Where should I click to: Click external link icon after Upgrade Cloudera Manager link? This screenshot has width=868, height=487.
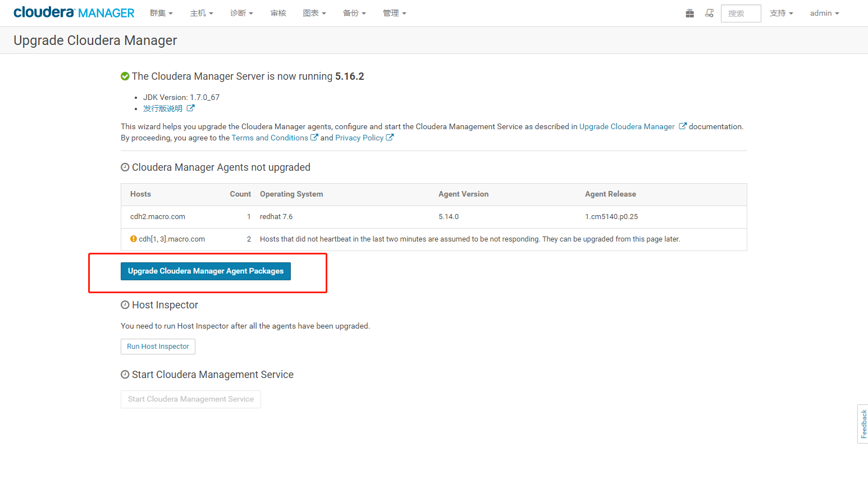[683, 126]
